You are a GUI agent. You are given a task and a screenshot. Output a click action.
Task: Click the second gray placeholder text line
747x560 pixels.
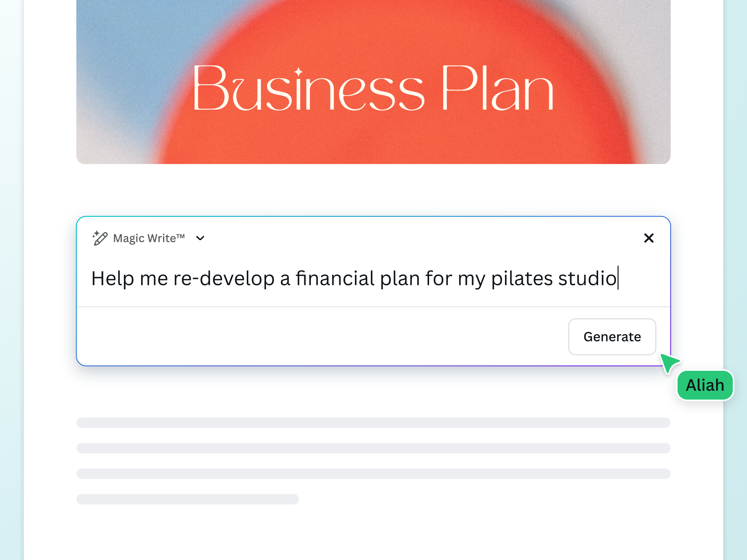click(373, 448)
